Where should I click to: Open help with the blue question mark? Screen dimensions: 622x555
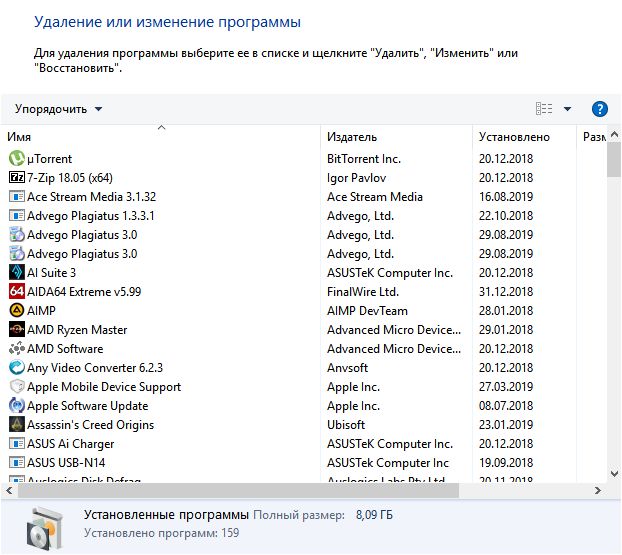point(599,109)
